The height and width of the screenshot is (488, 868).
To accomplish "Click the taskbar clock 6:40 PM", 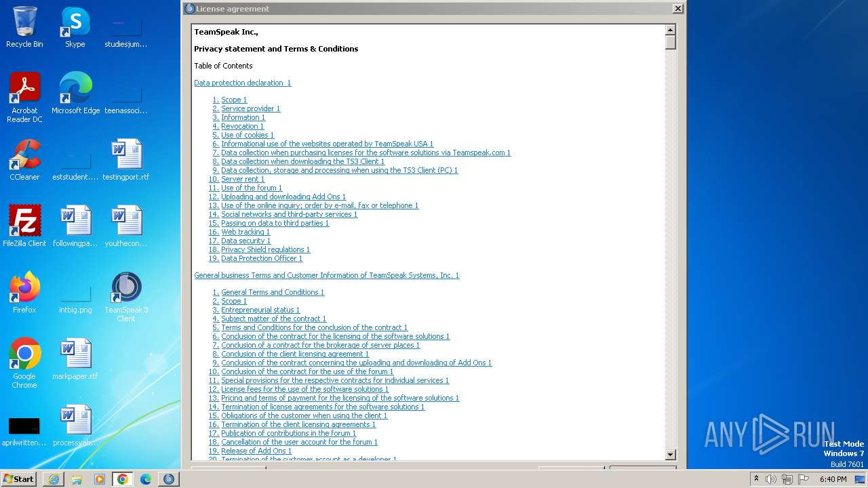I will pyautogui.click(x=833, y=479).
